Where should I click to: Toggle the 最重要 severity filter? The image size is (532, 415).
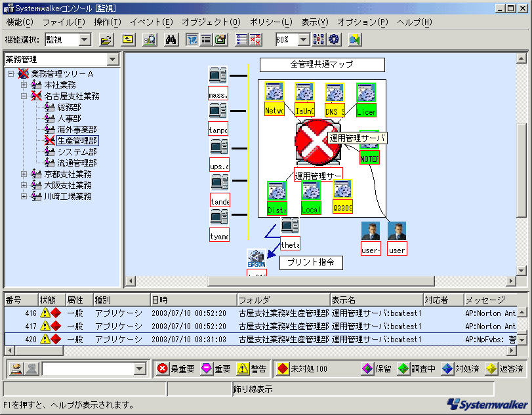[x=175, y=368]
